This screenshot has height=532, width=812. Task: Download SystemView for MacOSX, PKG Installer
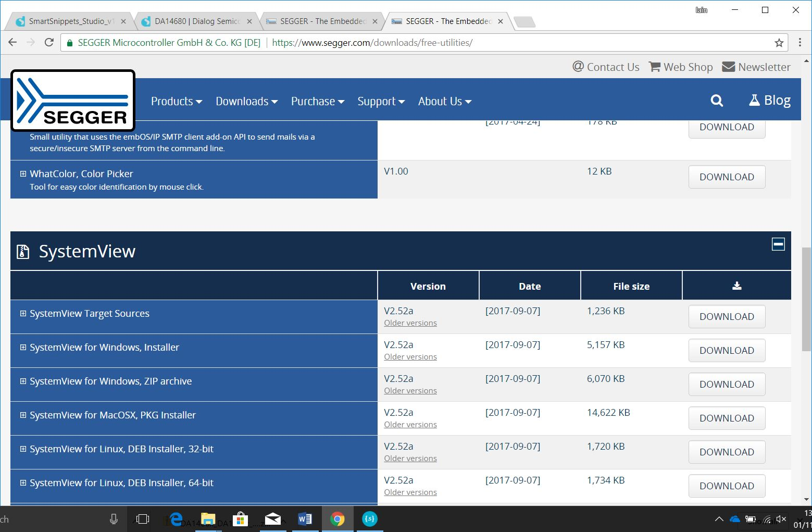[x=727, y=418]
